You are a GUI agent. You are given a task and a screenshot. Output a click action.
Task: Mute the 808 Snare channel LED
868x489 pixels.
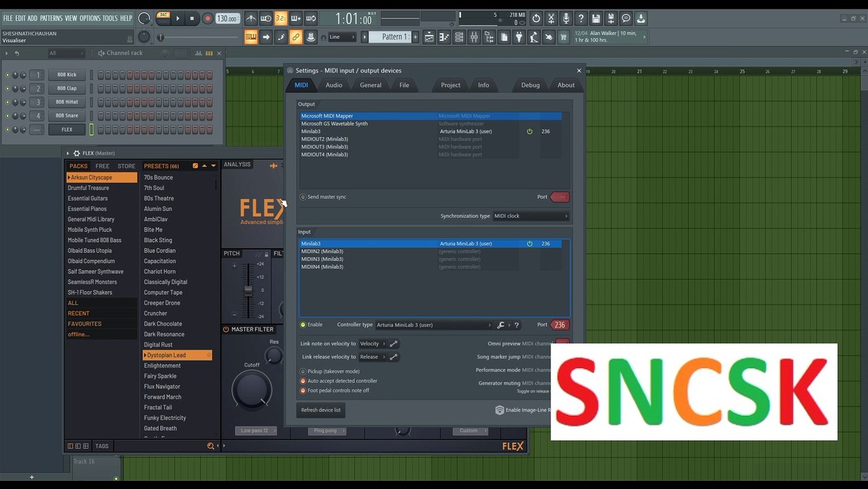click(7, 115)
